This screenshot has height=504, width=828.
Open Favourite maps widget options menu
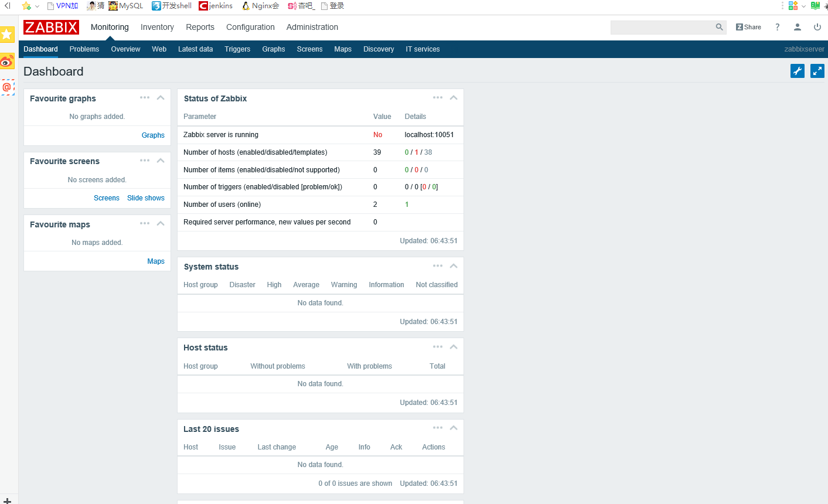pos(145,224)
